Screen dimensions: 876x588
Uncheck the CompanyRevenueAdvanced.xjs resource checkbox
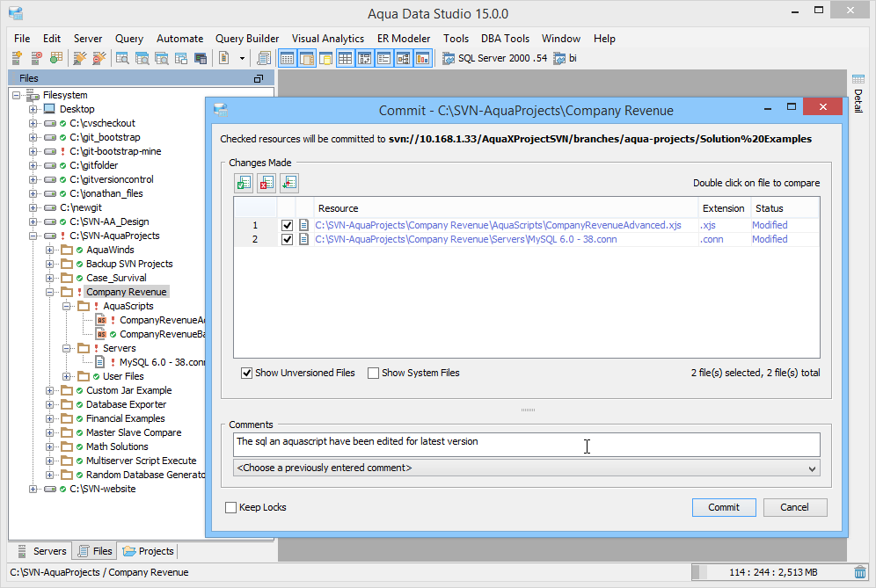pyautogui.click(x=287, y=225)
